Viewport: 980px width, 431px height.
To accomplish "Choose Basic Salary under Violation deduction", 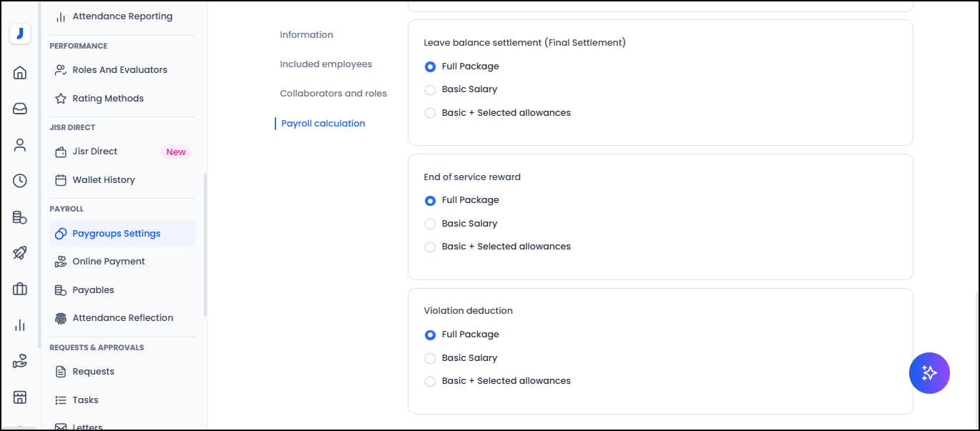I will tap(430, 358).
